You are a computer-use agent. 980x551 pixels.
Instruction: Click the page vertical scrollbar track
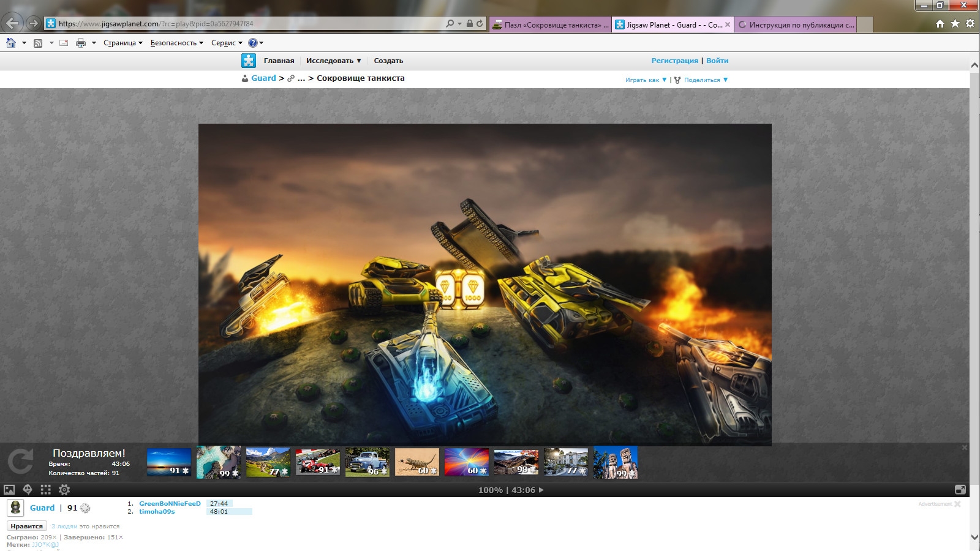click(974, 300)
